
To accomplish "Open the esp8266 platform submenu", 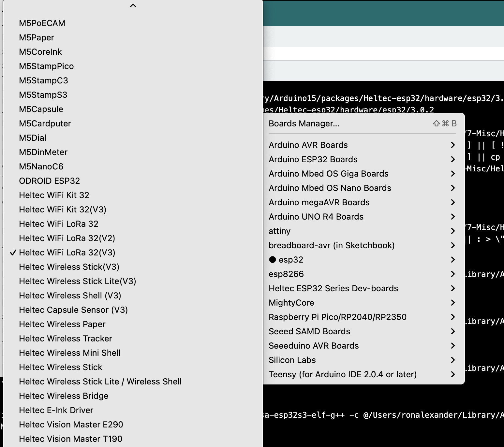I will click(x=286, y=274).
